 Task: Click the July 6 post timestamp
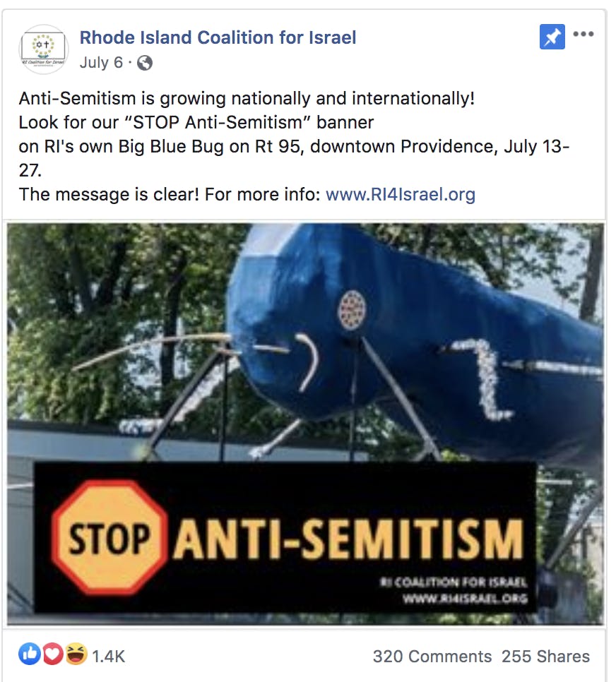tap(101, 63)
